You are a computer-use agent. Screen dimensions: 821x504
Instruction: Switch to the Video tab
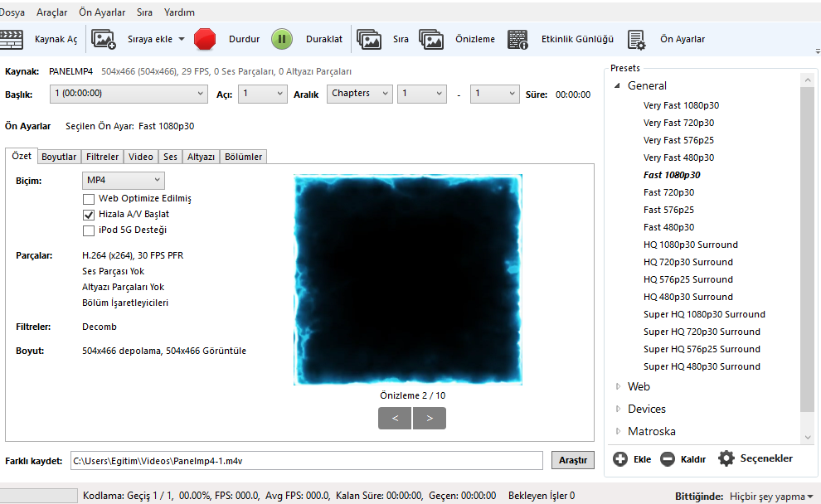coord(141,157)
